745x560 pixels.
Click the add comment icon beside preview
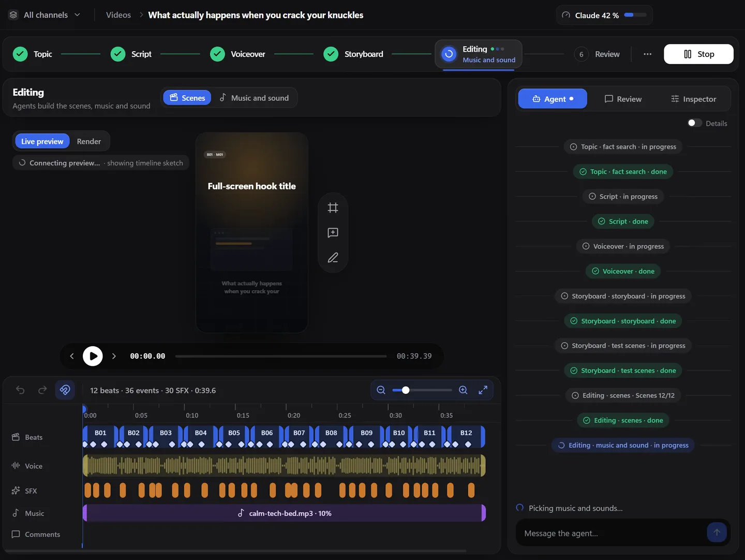[333, 233]
